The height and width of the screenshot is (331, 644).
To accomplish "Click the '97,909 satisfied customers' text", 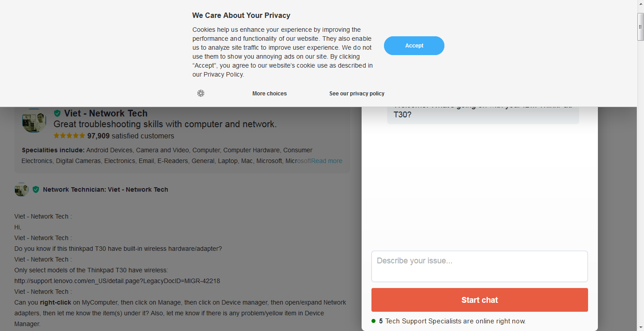I will click(x=131, y=136).
